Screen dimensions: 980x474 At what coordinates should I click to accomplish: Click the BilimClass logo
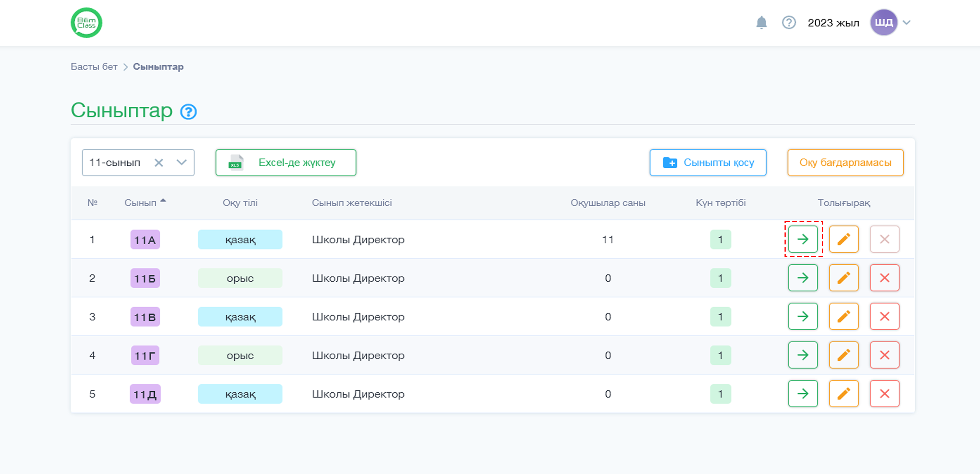point(86,22)
